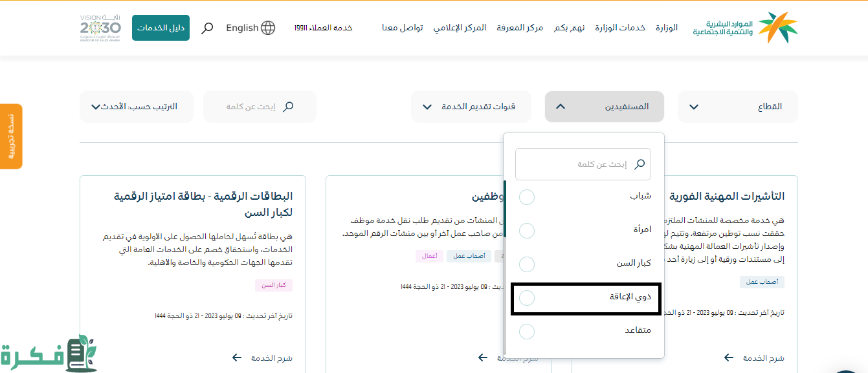Click the search magnifier icon in header
Image resolution: width=868 pixels, height=373 pixels.
207,28
